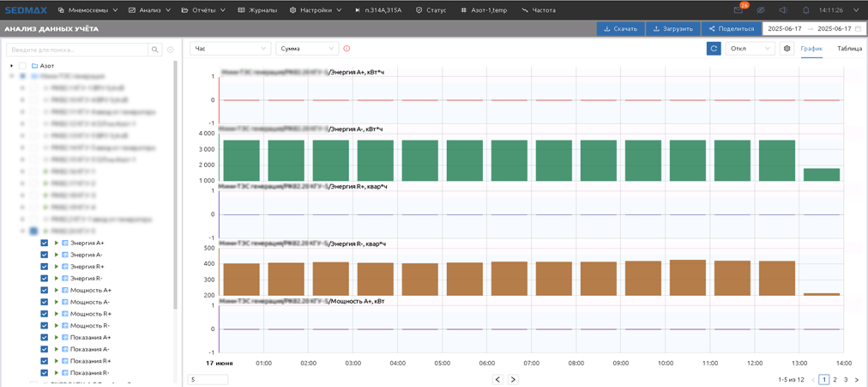The width and height of the screenshot is (868, 387).
Task: Go to page 2 of charts
Action: [x=835, y=380]
